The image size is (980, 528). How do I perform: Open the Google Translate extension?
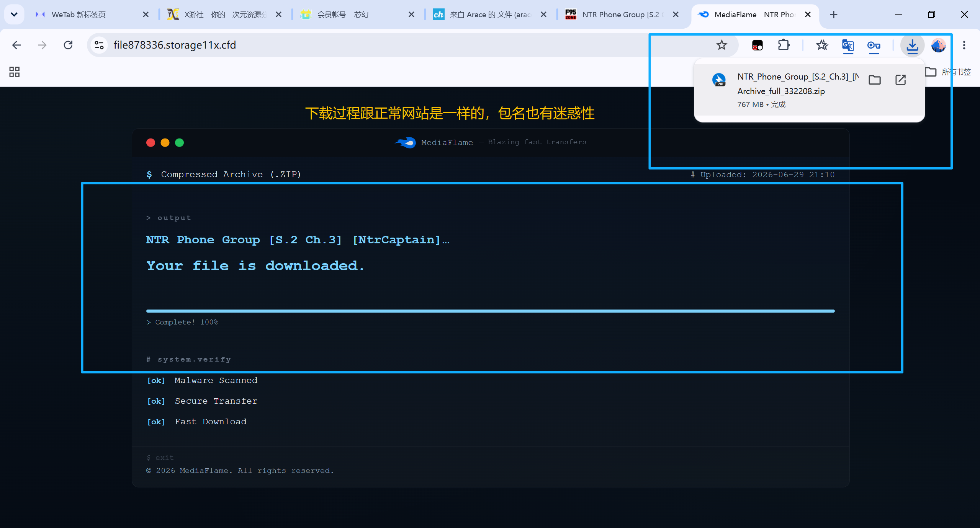[848, 45]
